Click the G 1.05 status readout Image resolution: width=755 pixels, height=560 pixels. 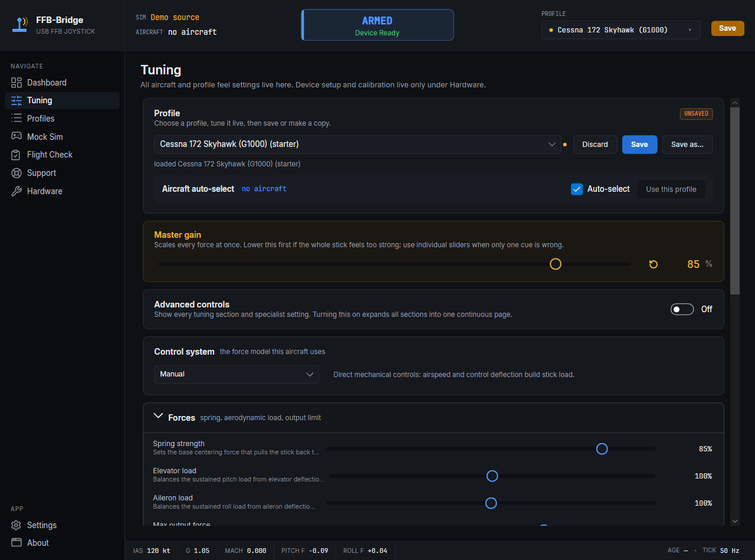coord(198,551)
